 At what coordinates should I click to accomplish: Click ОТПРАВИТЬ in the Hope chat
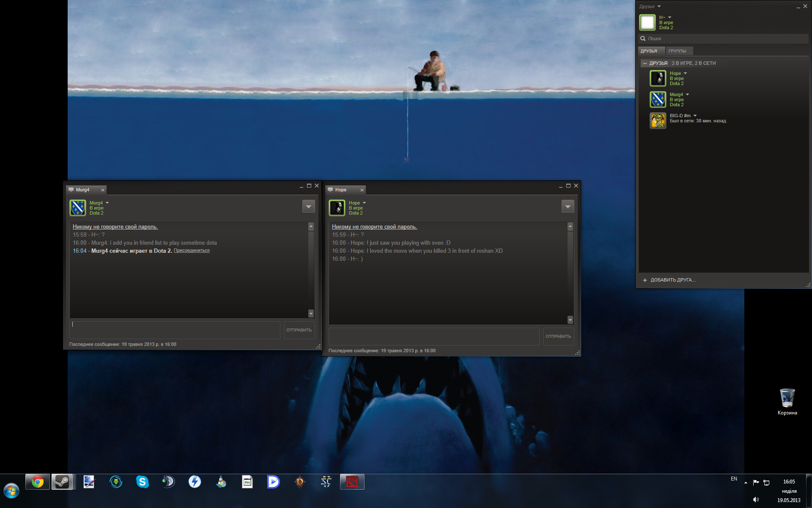(558, 337)
